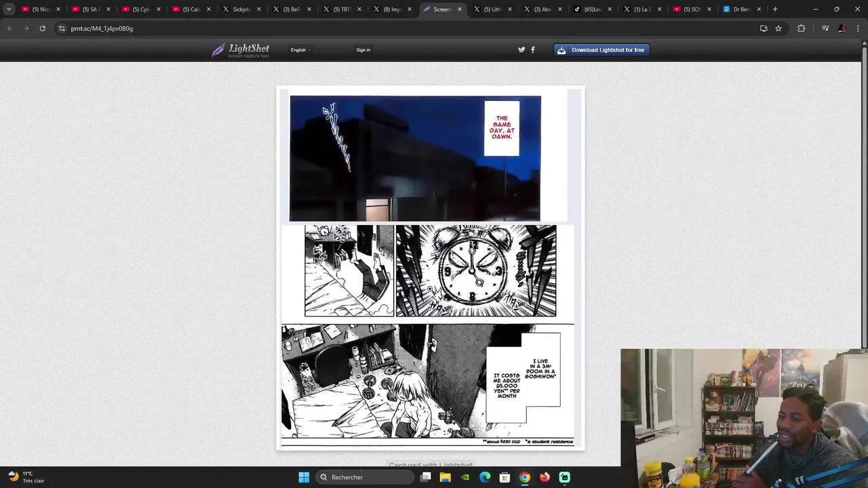Switch to the (5) TBT X tab
This screenshot has width=868, height=488.
[x=341, y=9]
